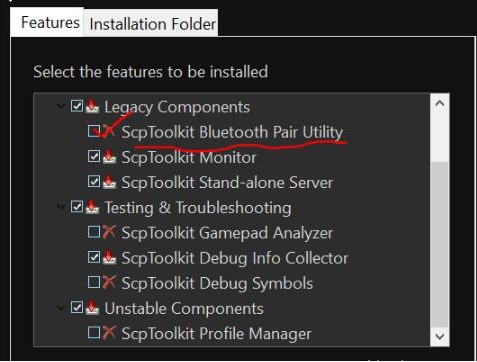
Task: Collapse the Legacy Components tree node
Action: point(60,107)
